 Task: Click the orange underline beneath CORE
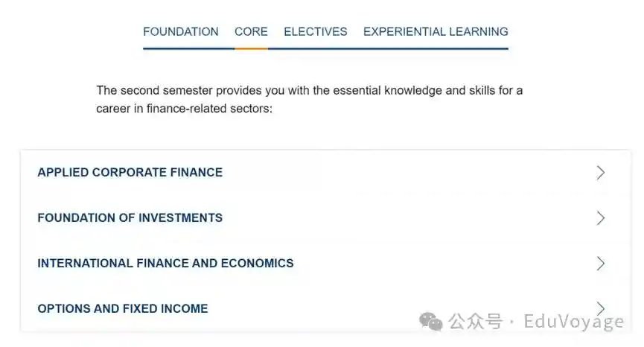(x=251, y=48)
